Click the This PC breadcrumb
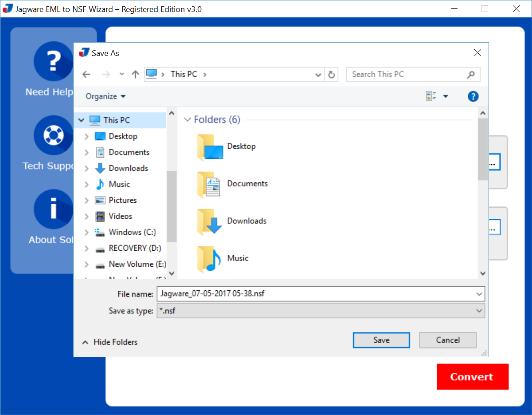Screen dimensions: 532x415 coord(184,75)
